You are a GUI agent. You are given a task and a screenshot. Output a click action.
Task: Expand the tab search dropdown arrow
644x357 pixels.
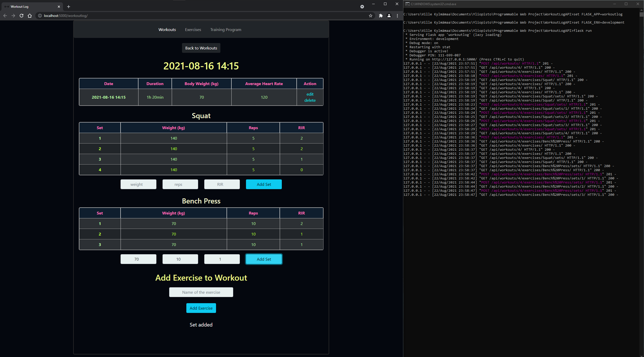(362, 7)
